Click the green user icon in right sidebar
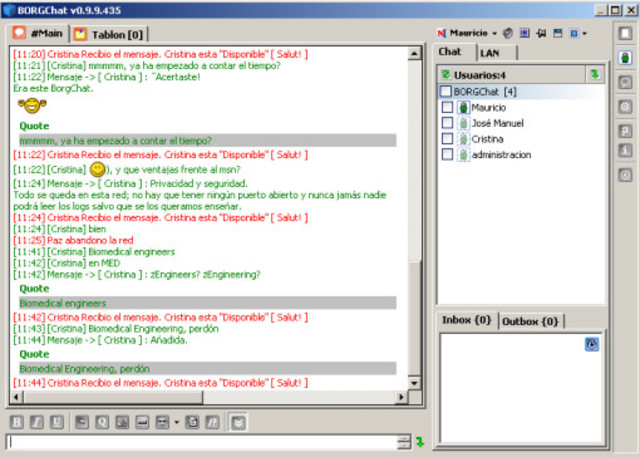The width and height of the screenshot is (640, 457). (625, 58)
